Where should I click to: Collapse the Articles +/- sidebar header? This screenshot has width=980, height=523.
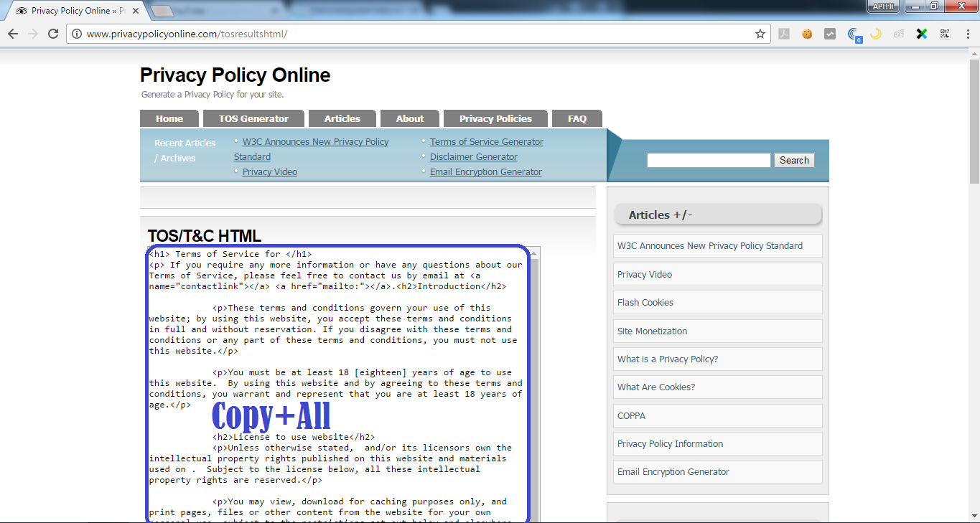(x=718, y=215)
